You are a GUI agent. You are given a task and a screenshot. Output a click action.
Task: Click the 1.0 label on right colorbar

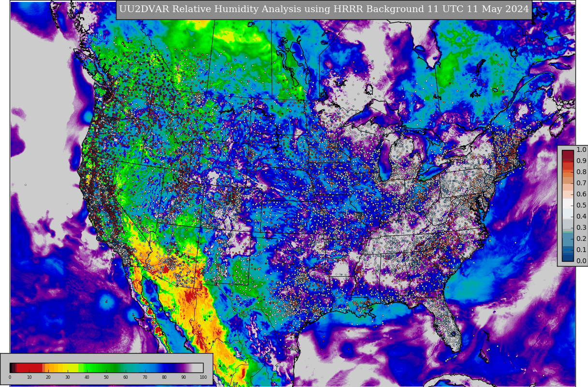click(x=581, y=149)
